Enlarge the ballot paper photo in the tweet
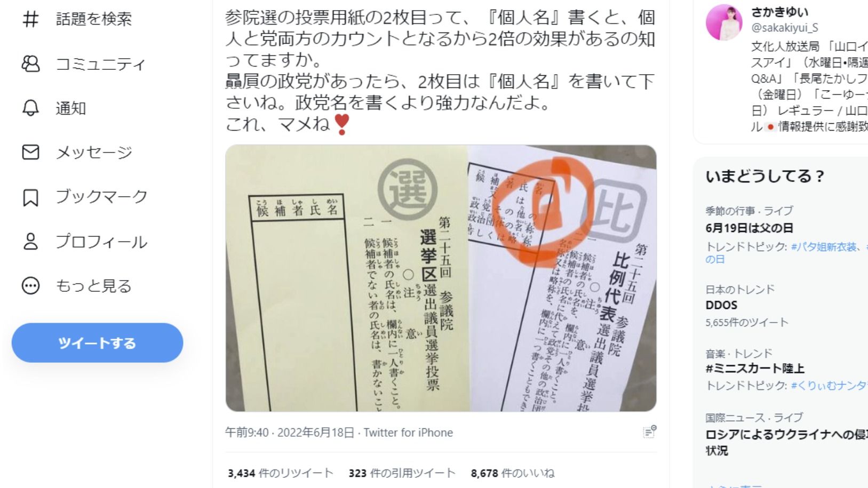868x488 pixels. click(x=441, y=278)
